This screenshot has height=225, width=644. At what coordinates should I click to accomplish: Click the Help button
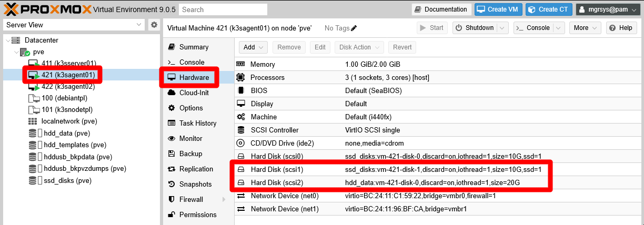(621, 28)
